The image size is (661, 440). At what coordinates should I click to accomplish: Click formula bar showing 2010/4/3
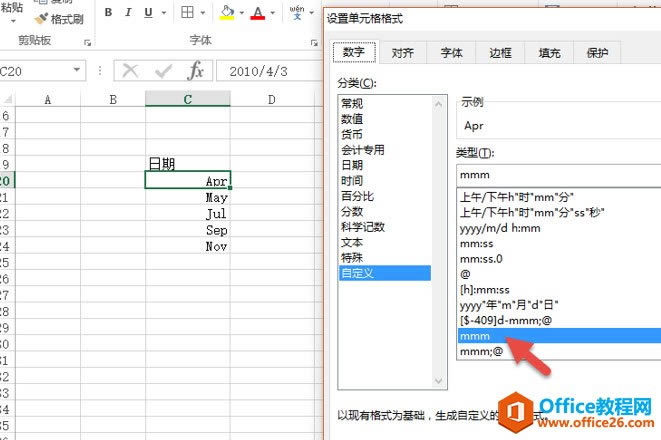[x=270, y=71]
